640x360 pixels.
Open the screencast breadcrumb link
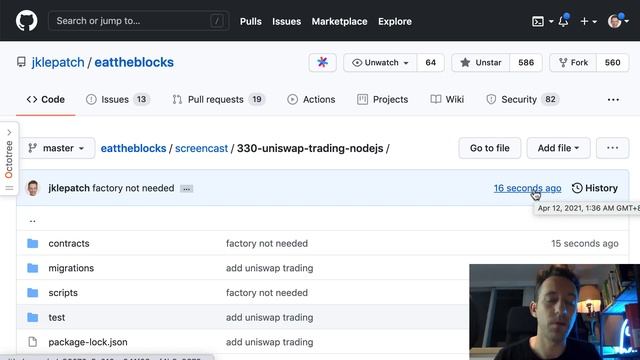[x=201, y=148]
